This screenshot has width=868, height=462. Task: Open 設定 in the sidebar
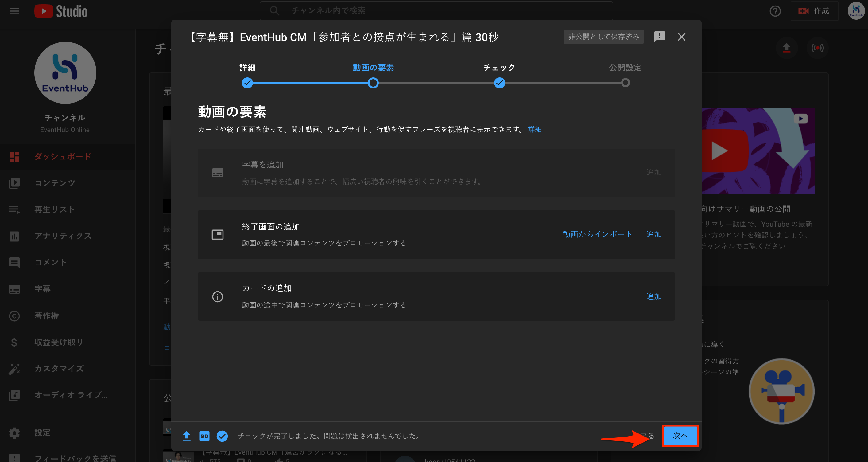[x=68, y=433]
